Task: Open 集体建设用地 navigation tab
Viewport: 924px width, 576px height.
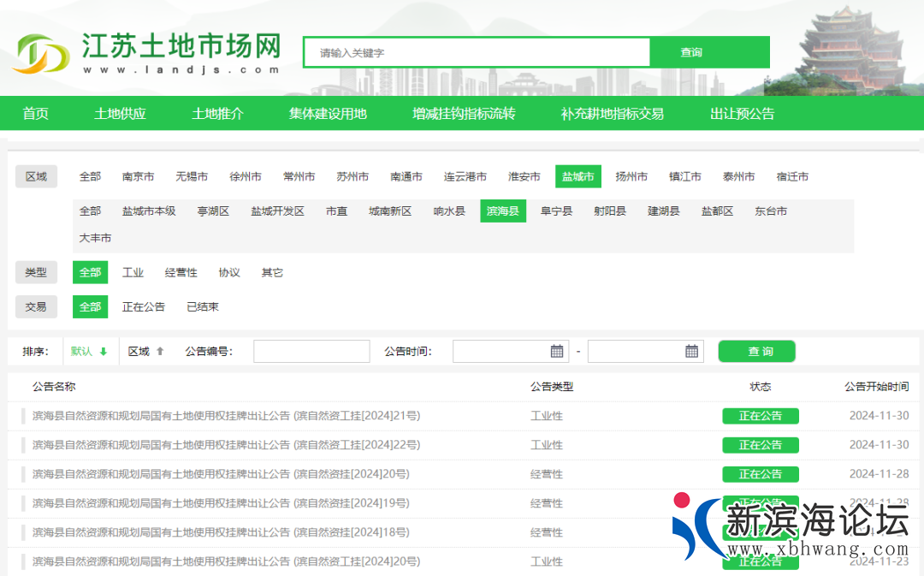Action: 328,113
